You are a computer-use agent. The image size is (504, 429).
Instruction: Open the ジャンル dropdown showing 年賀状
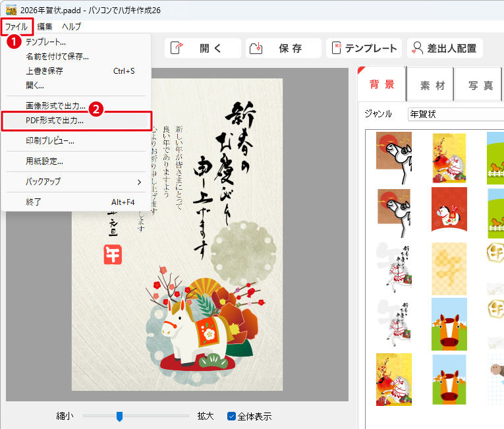[455, 114]
